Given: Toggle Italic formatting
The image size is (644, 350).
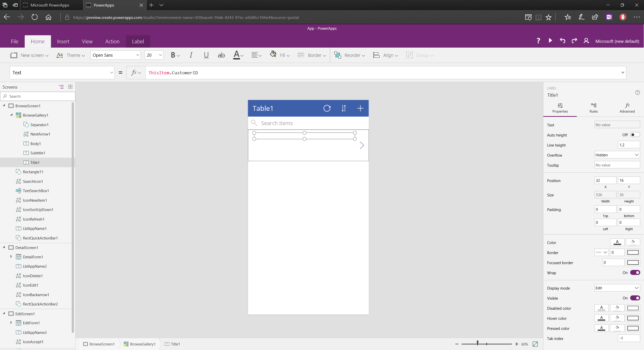Looking at the screenshot, I should coord(191,55).
